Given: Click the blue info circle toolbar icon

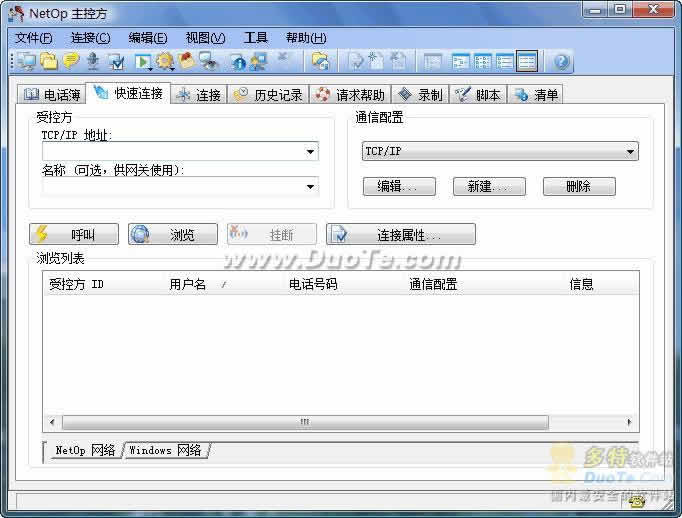Looking at the screenshot, I should pyautogui.click(x=239, y=63).
